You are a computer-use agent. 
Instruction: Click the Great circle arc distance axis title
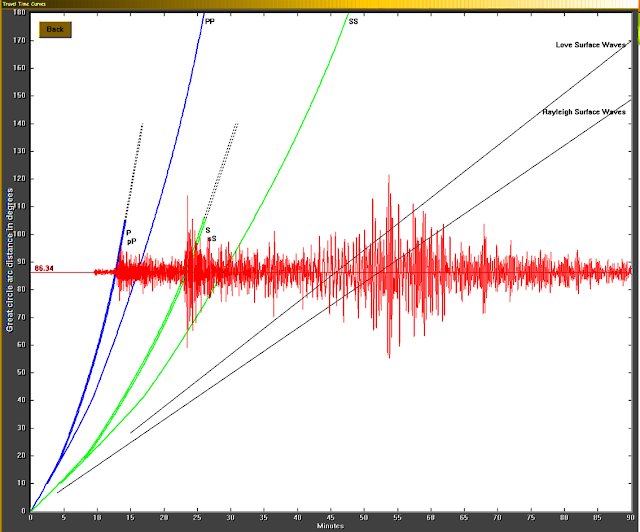tap(9, 260)
